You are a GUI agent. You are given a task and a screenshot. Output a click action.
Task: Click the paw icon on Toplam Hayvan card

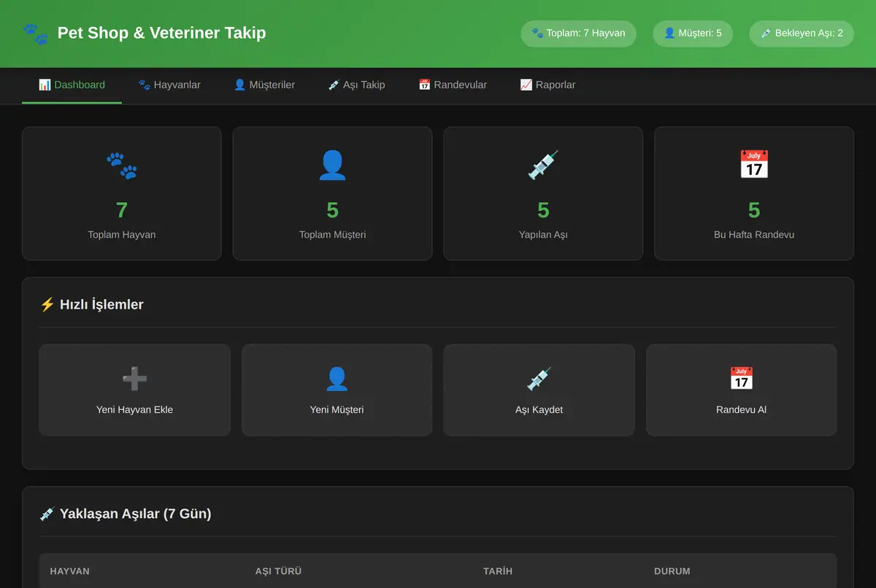[x=122, y=166]
